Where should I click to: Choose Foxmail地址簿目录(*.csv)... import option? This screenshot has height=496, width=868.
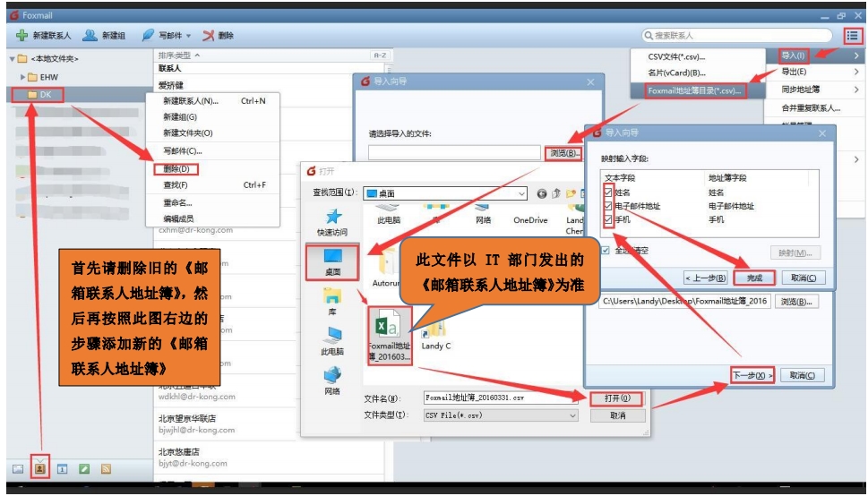point(695,90)
